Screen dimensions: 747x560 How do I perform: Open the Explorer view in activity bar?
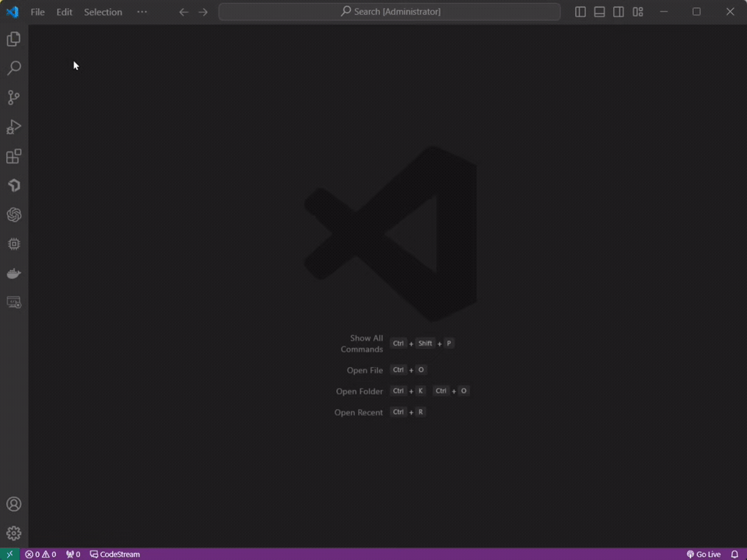(x=14, y=39)
